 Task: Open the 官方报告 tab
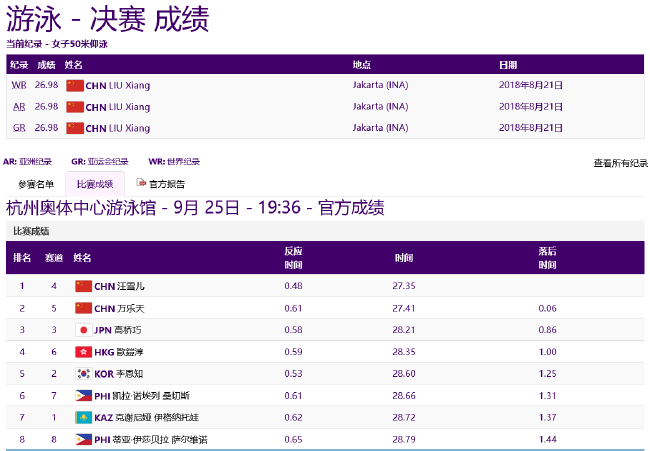pos(167,184)
